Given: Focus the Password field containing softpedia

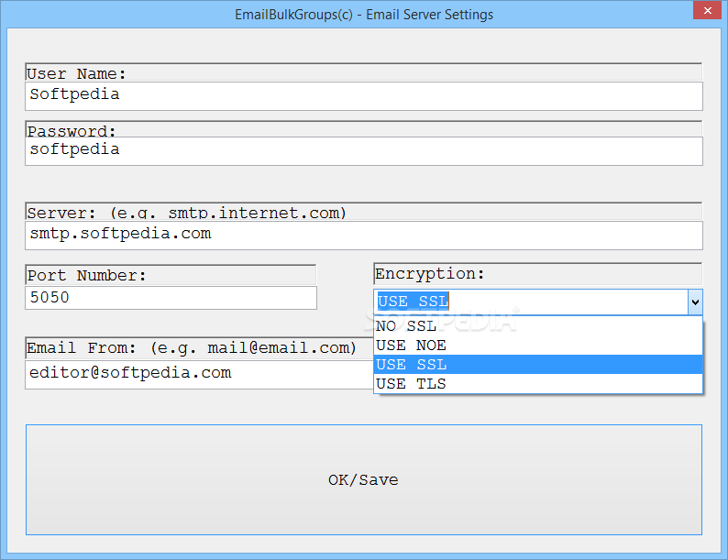Looking at the screenshot, I should tap(363, 151).
